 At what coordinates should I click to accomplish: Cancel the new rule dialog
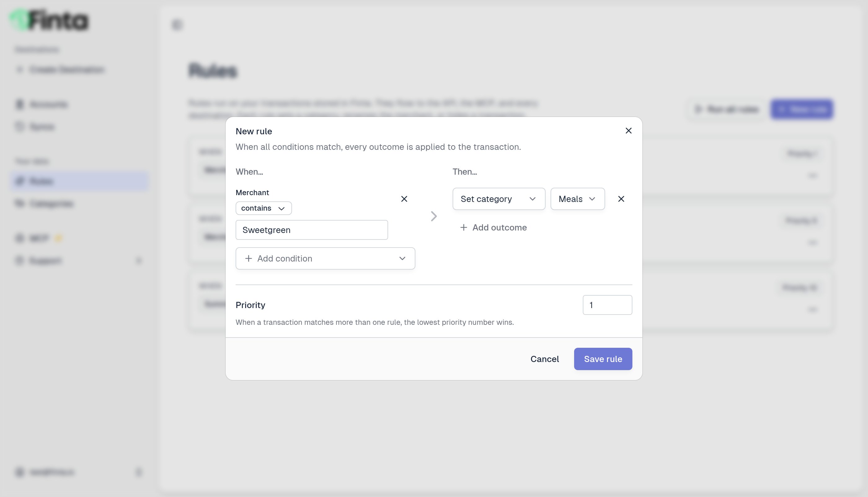(x=544, y=359)
